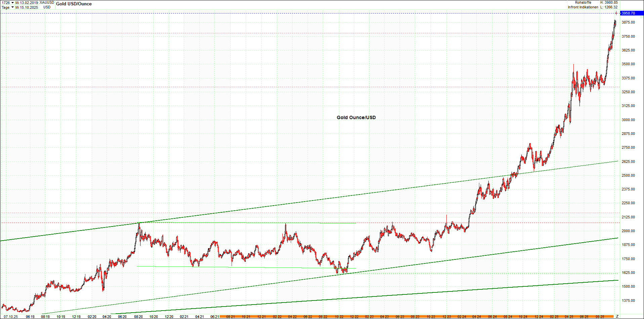The image size is (644, 319).
Task: Click the start date Mi 13.02.2019
Action: 27,3
